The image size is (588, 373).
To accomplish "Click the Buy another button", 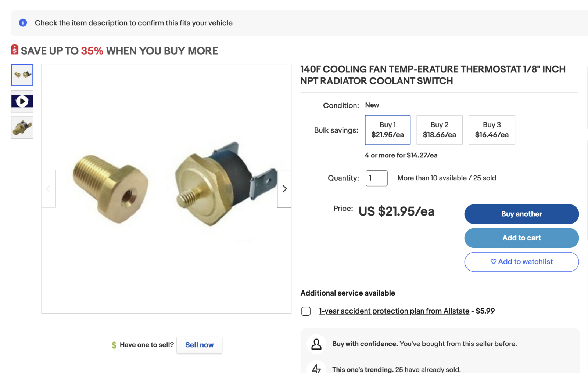I will [521, 214].
